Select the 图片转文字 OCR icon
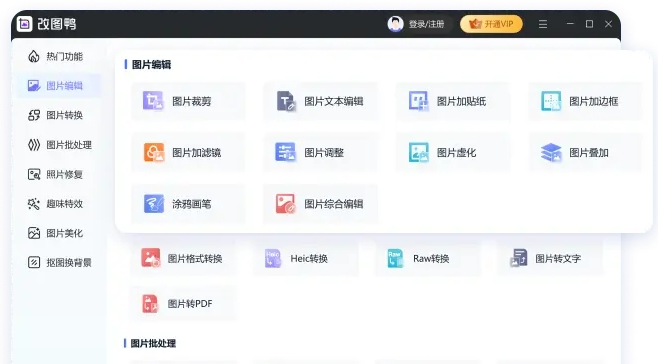Image resolution: width=663 pixels, height=364 pixels. (518, 258)
